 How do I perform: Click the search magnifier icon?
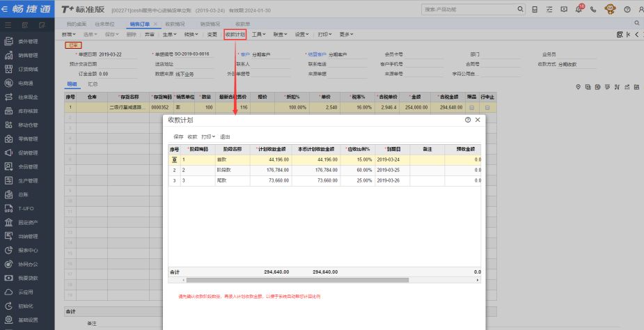pyautogui.click(x=520, y=10)
